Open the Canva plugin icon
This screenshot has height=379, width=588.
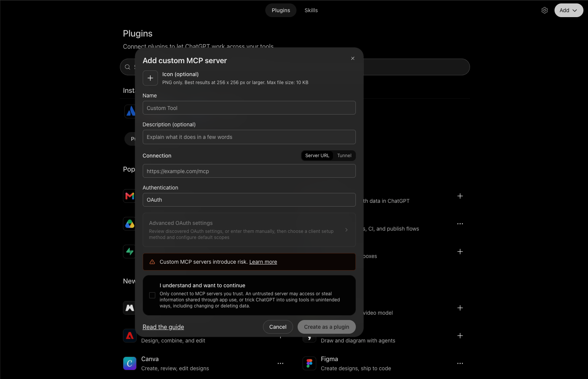pyautogui.click(x=130, y=363)
